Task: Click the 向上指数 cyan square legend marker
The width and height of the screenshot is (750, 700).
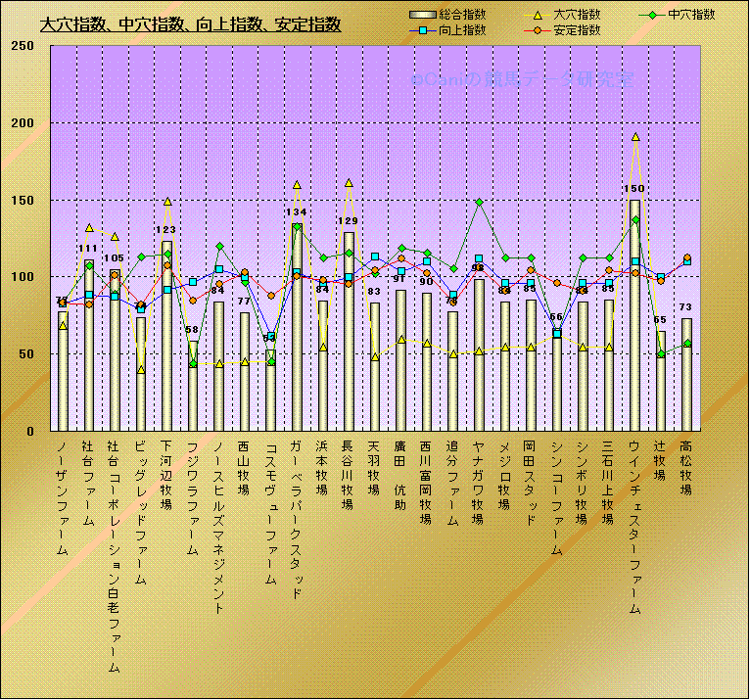Action: click(420, 30)
